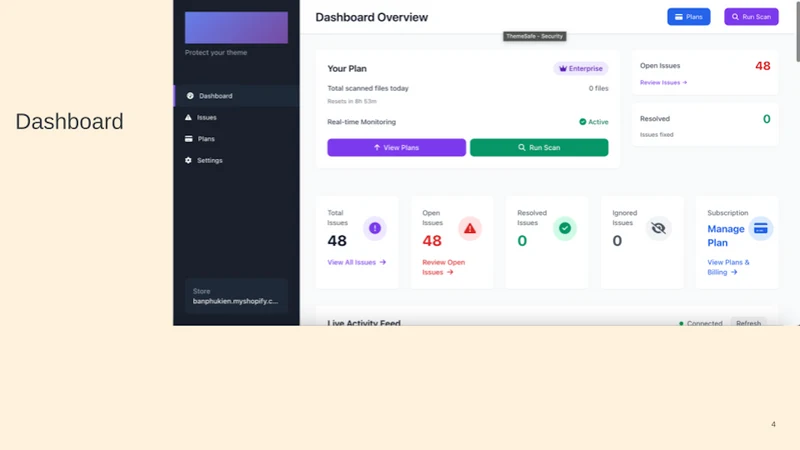Image resolution: width=800 pixels, height=450 pixels.
Task: Click the green Active status check icon
Action: [582, 122]
